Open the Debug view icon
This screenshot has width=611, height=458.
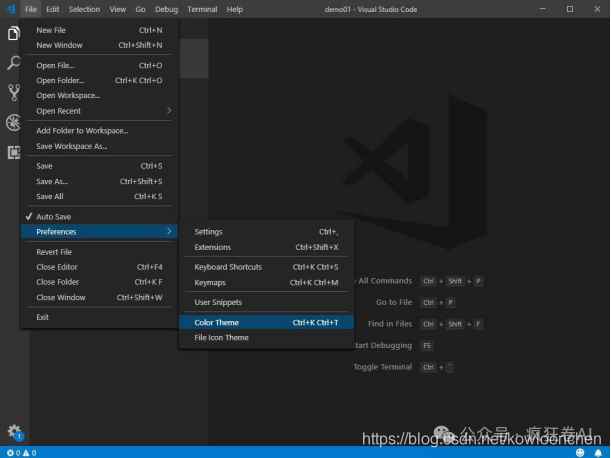tap(13, 122)
